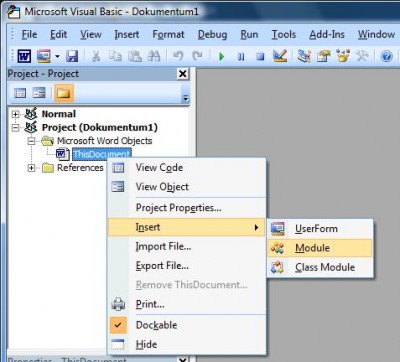Open the Debug menu
400x362 pixels.
212,34
